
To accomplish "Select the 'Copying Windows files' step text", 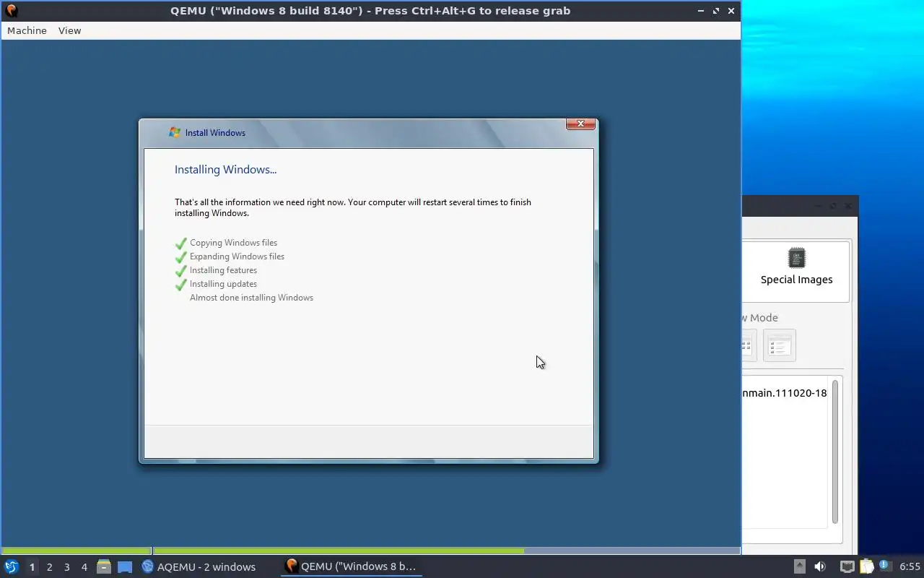I will pyautogui.click(x=233, y=243).
